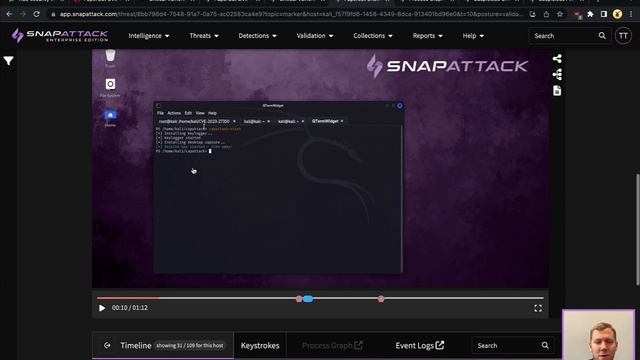Click the magnifier icon in the top search
640x360 pixels.
pos(602,36)
